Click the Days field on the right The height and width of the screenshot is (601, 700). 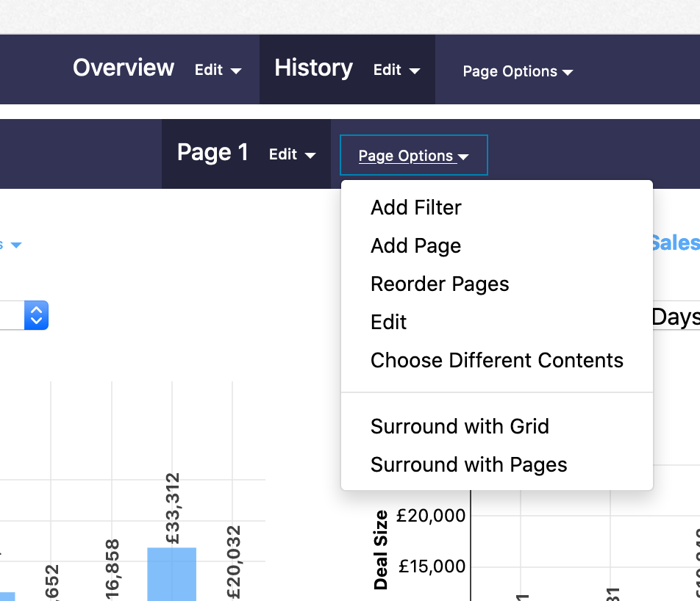click(x=675, y=317)
